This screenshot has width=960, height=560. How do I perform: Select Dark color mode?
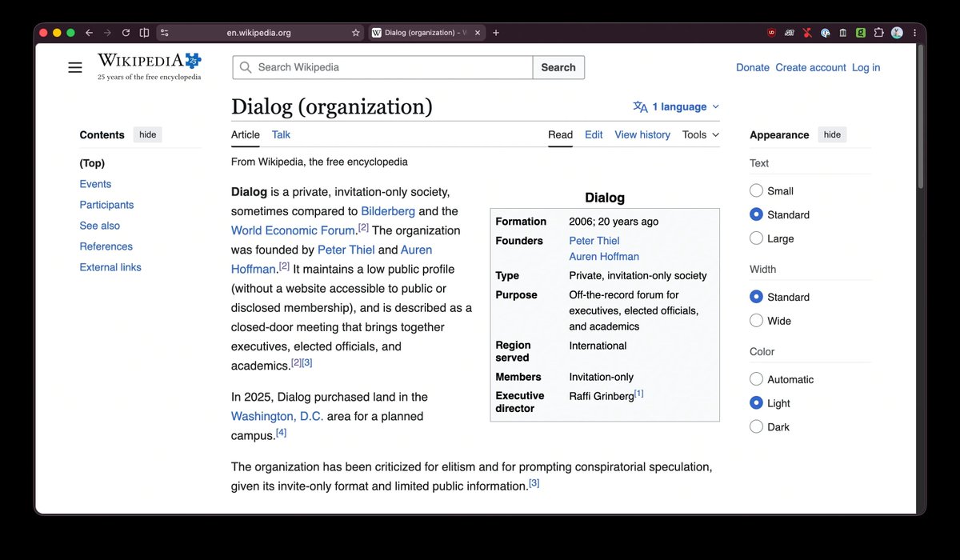pyautogui.click(x=756, y=427)
